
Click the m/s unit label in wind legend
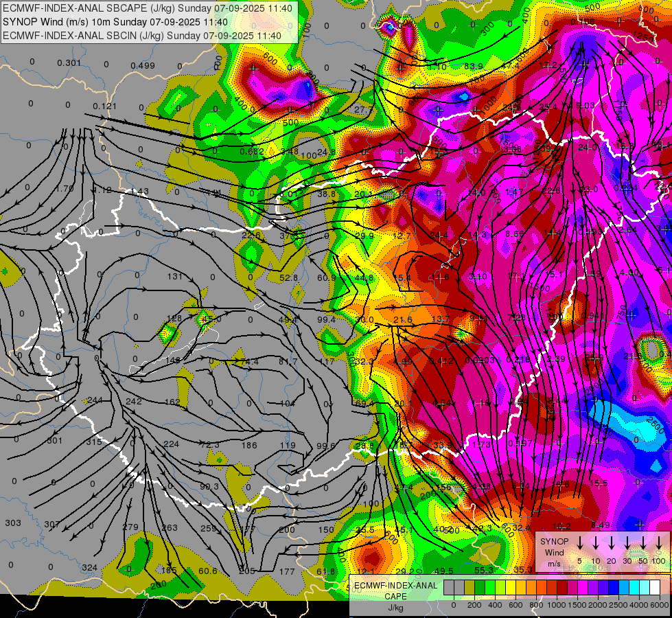click(554, 564)
